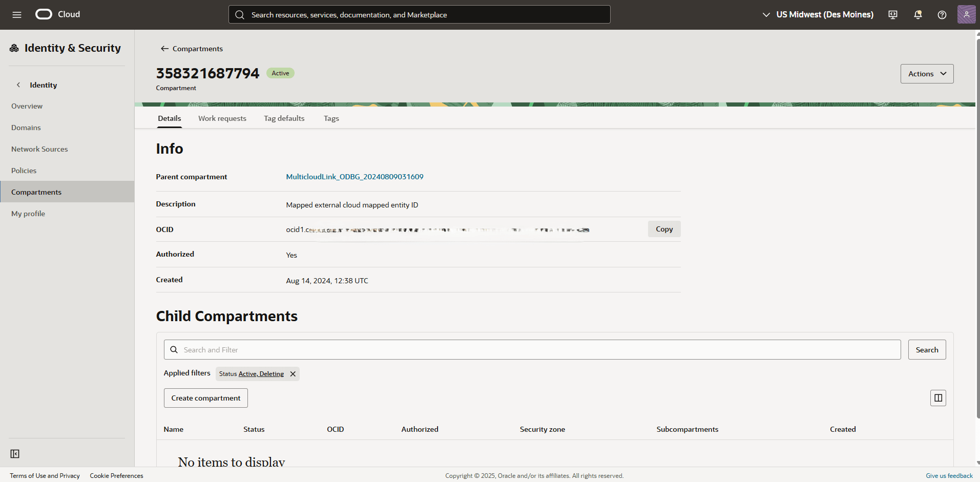
Task: Collapse the left sidebar panel
Action: point(15,454)
